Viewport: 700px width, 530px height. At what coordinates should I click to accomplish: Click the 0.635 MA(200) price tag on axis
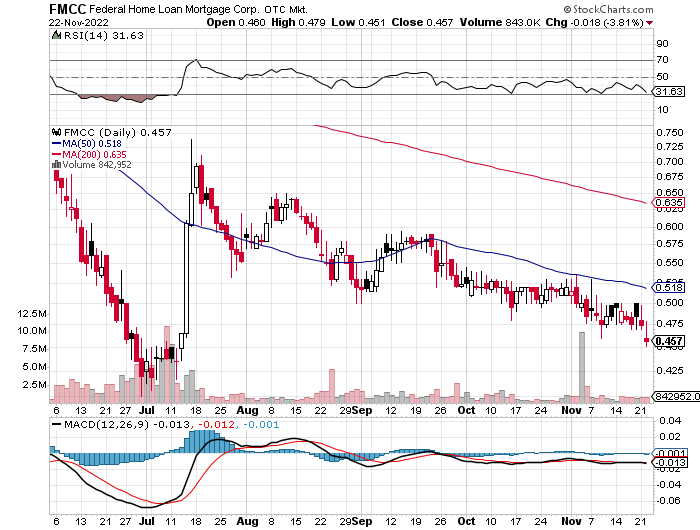(x=668, y=203)
